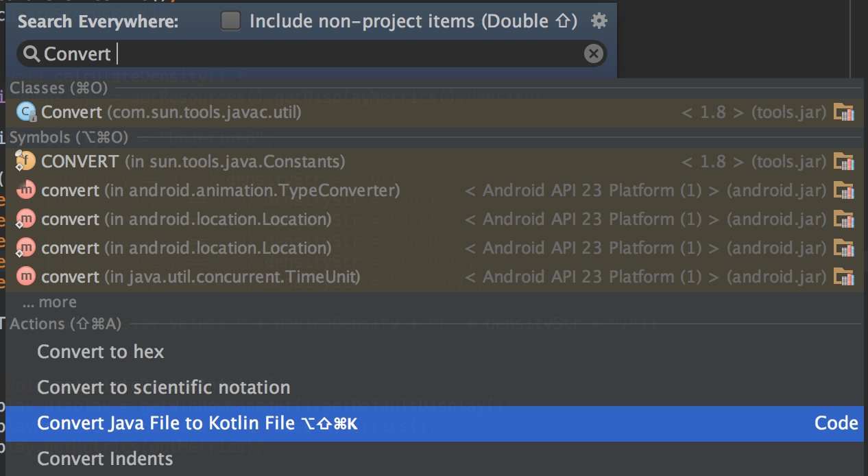This screenshot has height=476, width=868.
Task: Open folder icon beside android.jar TypeConverter entry
Action: (844, 190)
